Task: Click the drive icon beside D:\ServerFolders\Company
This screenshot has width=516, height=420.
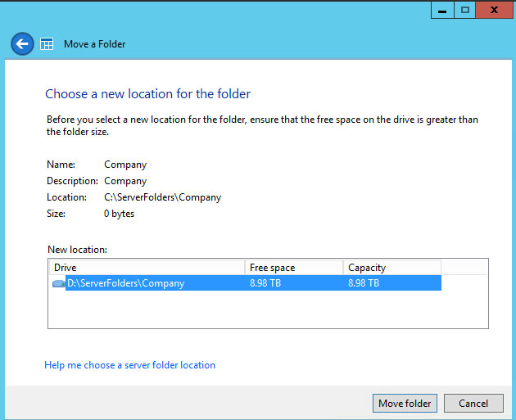Action: (x=58, y=283)
